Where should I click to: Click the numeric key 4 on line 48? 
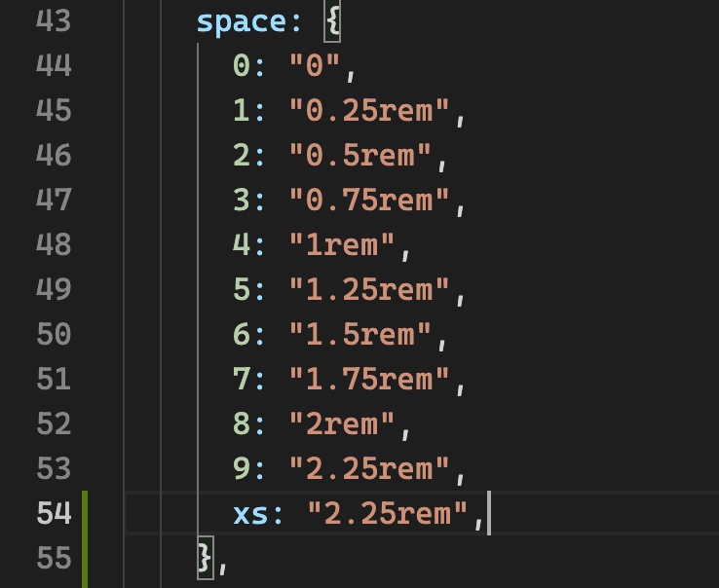tap(242, 243)
